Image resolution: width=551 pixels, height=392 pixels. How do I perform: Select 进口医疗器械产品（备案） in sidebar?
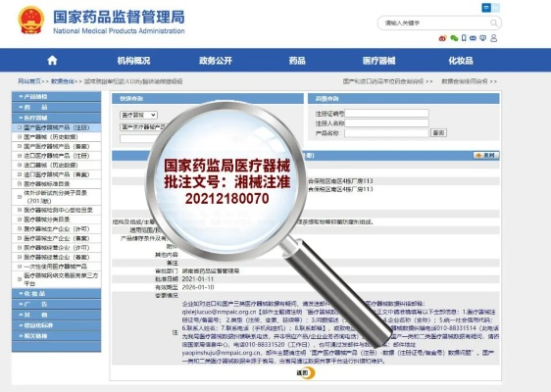(56, 174)
